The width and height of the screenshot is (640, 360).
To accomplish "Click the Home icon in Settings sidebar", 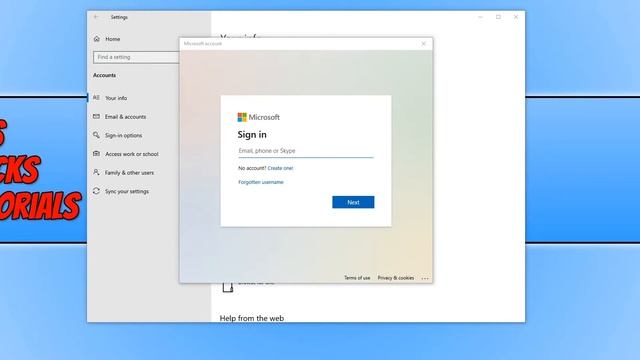I will 97,39.
